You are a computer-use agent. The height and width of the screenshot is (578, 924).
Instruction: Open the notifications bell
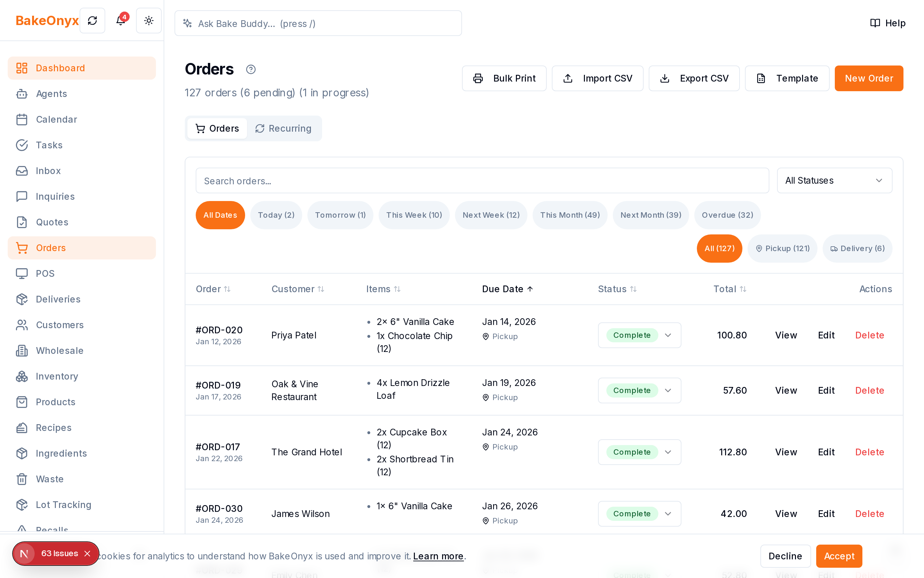click(x=121, y=21)
